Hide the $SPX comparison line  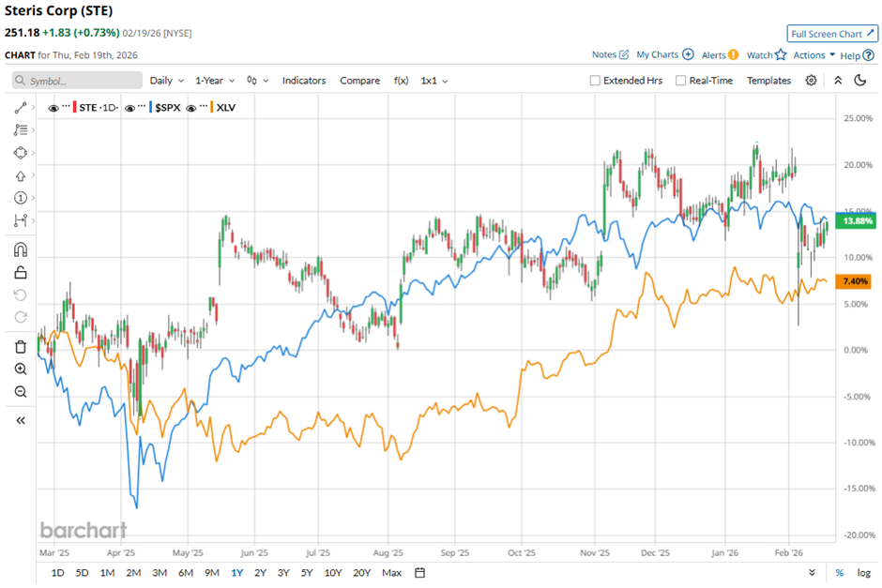pyautogui.click(x=129, y=108)
